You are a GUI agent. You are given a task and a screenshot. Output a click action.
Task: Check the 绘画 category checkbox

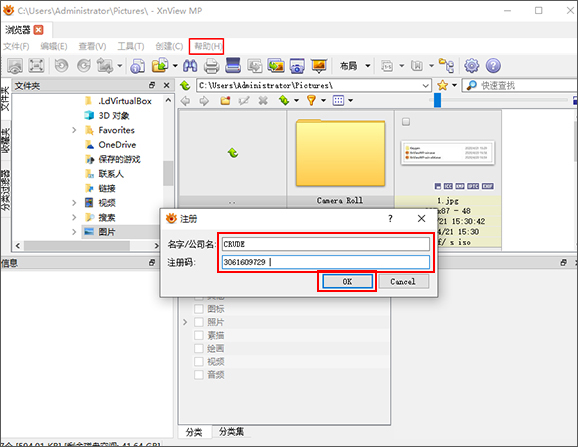point(199,348)
